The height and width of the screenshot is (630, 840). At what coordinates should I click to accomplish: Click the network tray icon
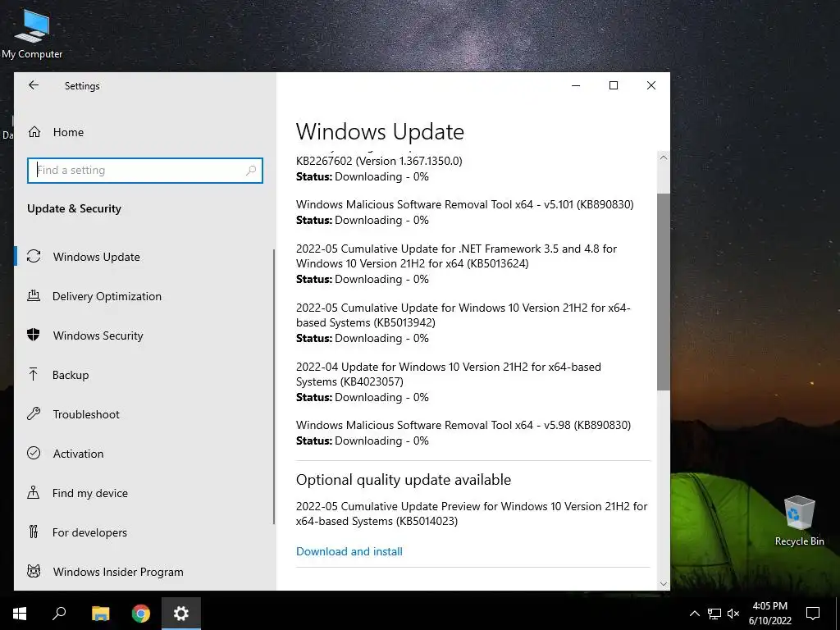(x=714, y=614)
